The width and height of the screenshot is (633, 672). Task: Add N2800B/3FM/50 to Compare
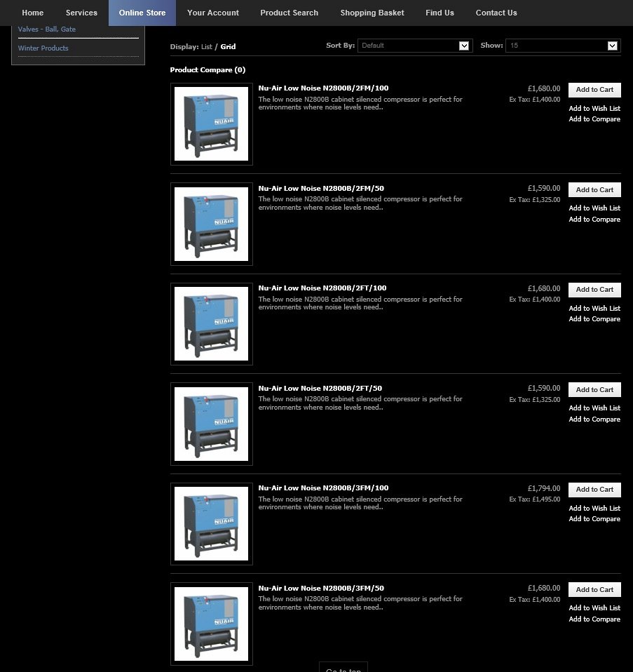(594, 619)
